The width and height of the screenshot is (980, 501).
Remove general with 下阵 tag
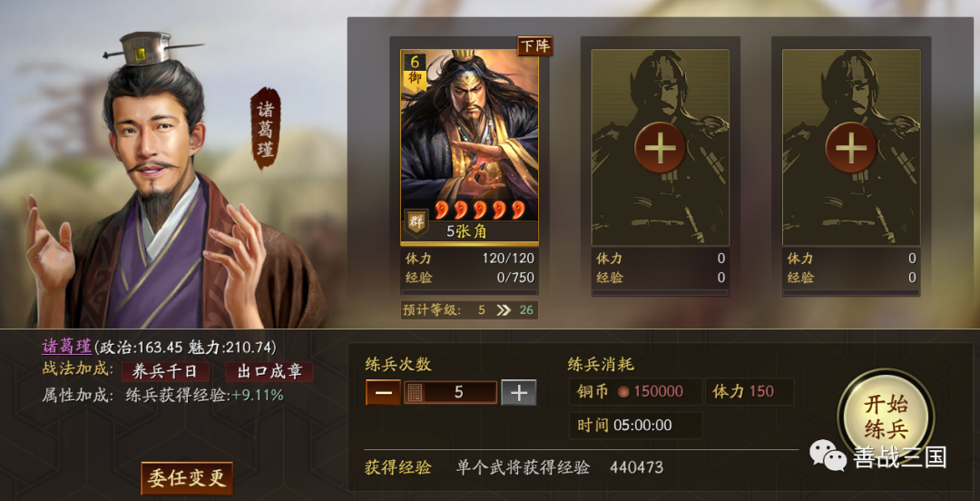click(x=535, y=45)
